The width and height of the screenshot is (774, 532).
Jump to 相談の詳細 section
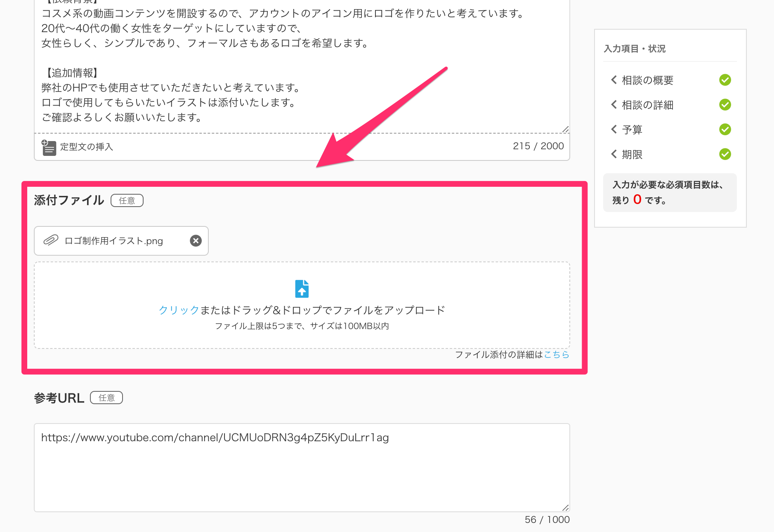coord(648,105)
